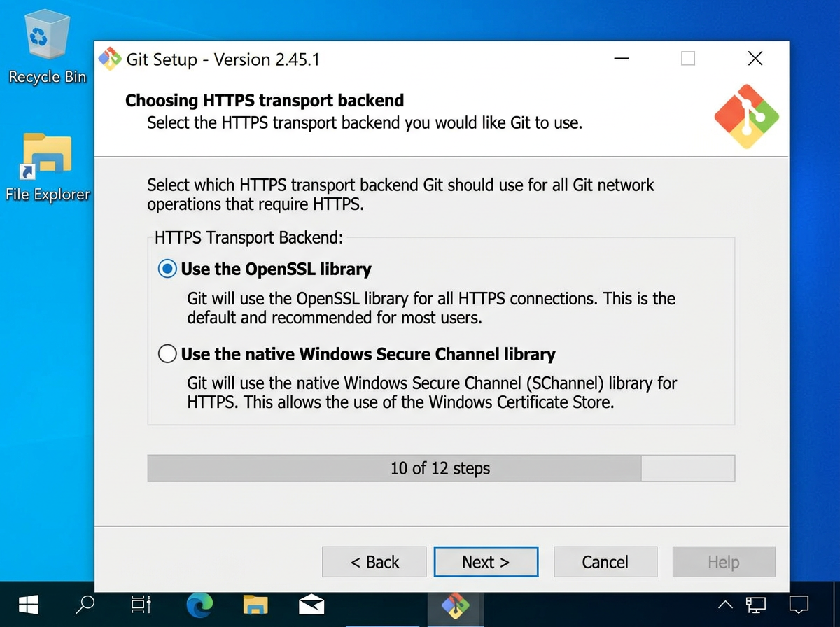Click the 10 of 12 steps progress bar
Image resolution: width=840 pixels, height=627 pixels.
pyautogui.click(x=441, y=468)
